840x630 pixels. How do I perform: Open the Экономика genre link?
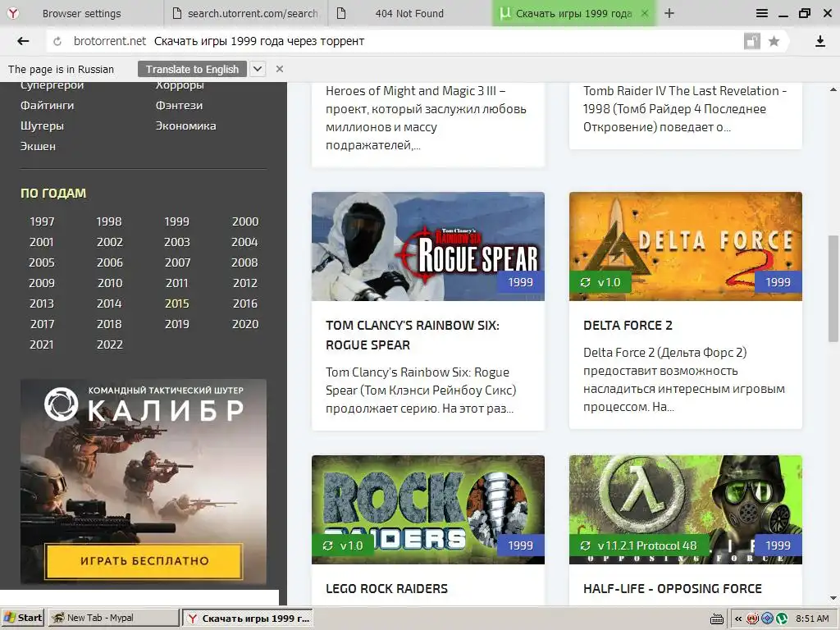(185, 126)
